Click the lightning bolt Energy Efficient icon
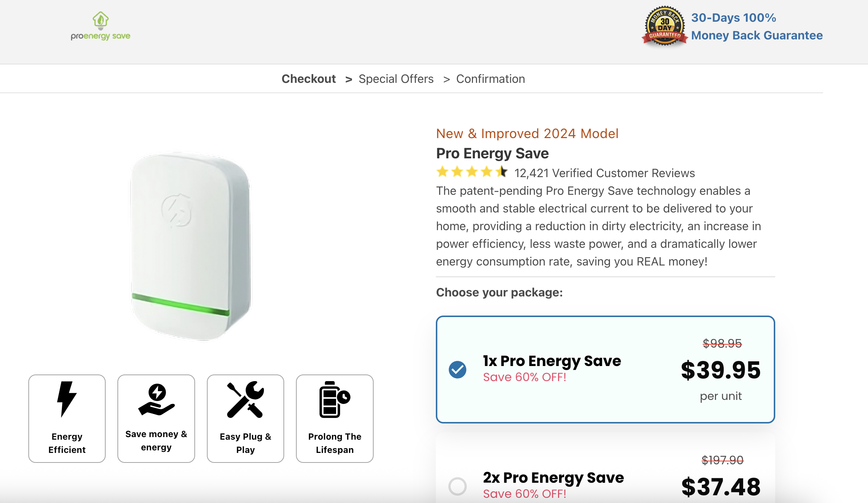The image size is (868, 503). [67, 399]
